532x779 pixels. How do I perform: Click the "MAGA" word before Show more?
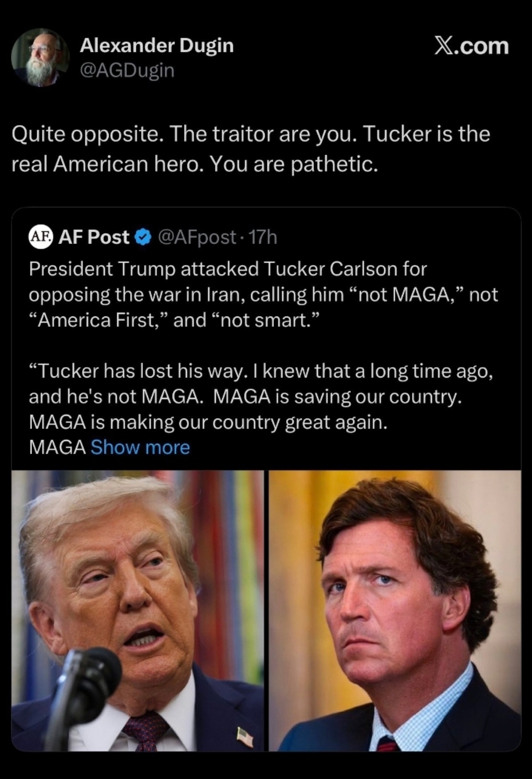[x=57, y=447]
